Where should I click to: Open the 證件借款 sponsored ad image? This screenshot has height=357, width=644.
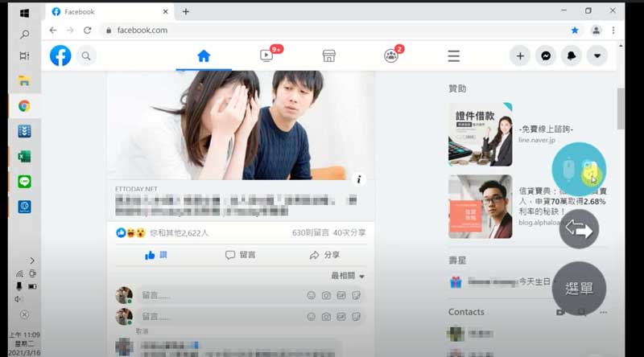click(480, 134)
